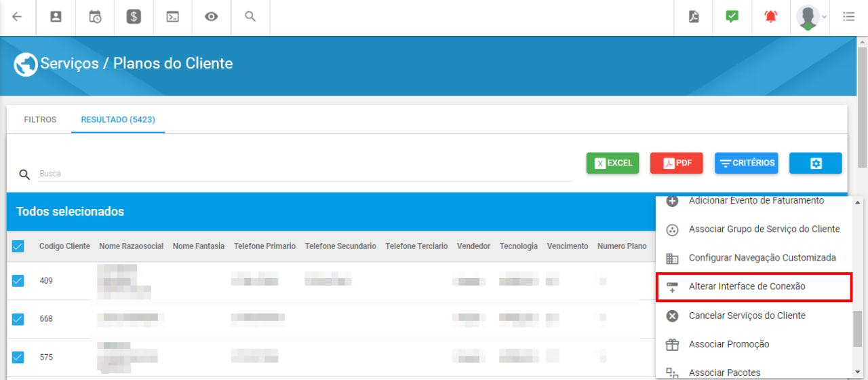The height and width of the screenshot is (380, 868).
Task: Go back with the arrow icon
Action: point(17,17)
